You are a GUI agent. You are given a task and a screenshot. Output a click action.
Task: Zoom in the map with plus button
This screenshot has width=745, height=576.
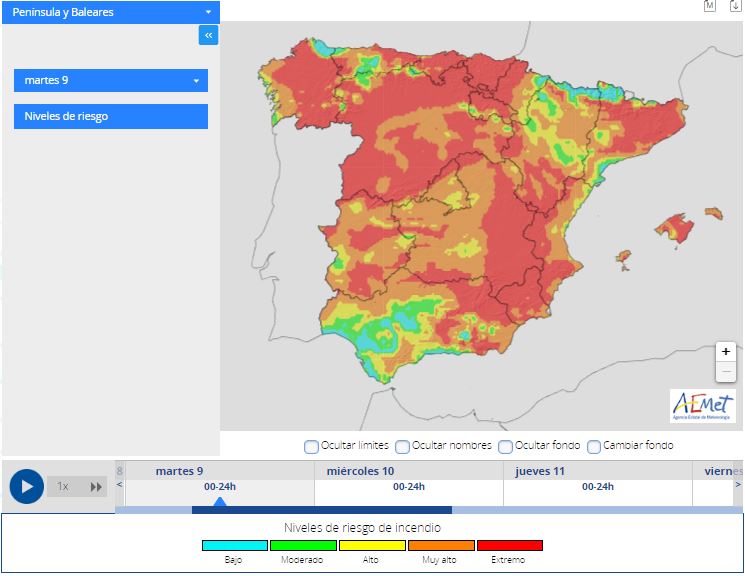[x=726, y=352]
